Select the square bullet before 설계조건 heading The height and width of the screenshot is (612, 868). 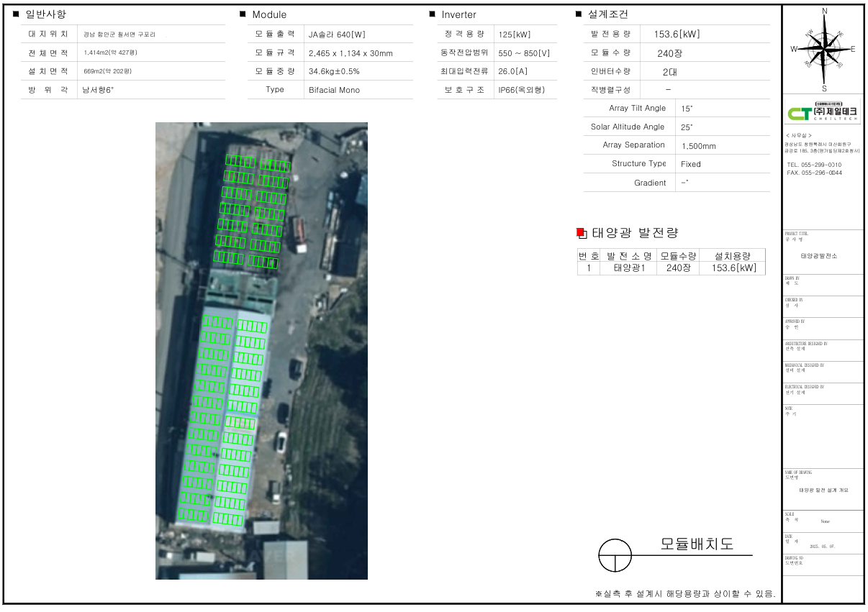(x=579, y=14)
